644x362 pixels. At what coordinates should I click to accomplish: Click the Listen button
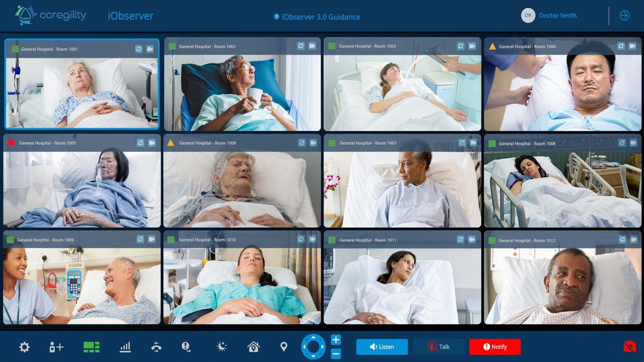tap(382, 347)
